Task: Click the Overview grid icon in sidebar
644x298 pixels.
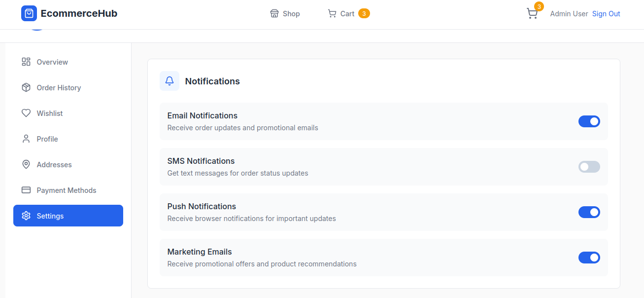Action: [26, 62]
